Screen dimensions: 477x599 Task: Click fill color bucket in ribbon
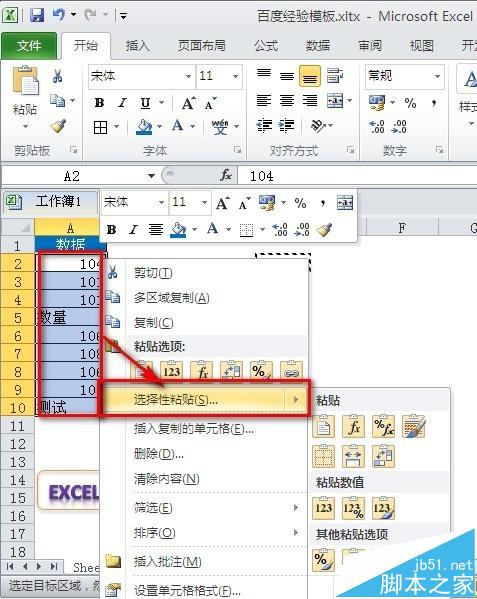pyautogui.click(x=144, y=127)
